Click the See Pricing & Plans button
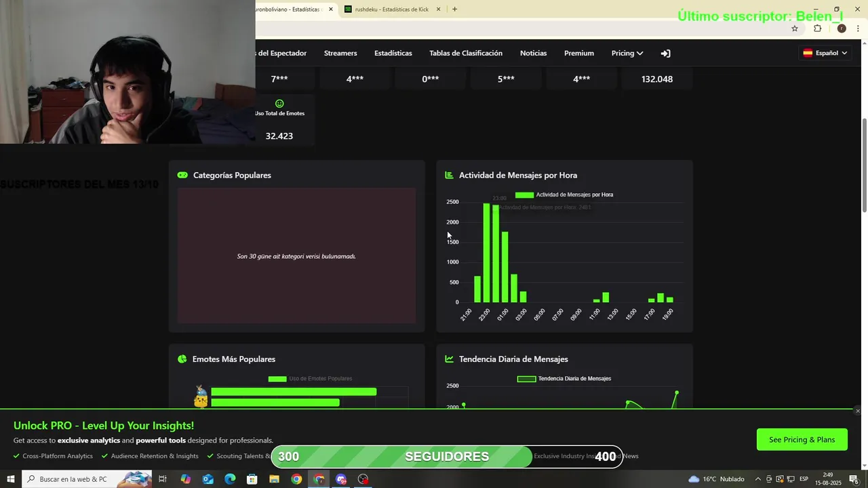 click(x=802, y=440)
